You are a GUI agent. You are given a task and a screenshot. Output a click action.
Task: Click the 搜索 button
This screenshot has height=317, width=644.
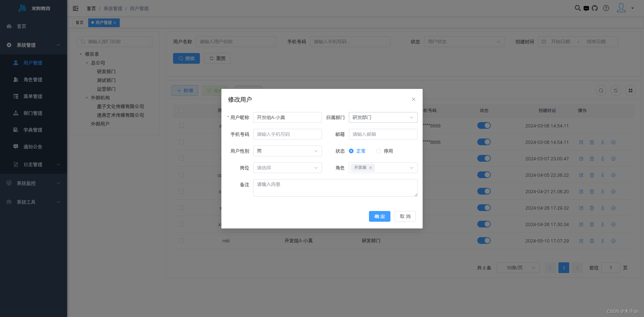point(186,58)
